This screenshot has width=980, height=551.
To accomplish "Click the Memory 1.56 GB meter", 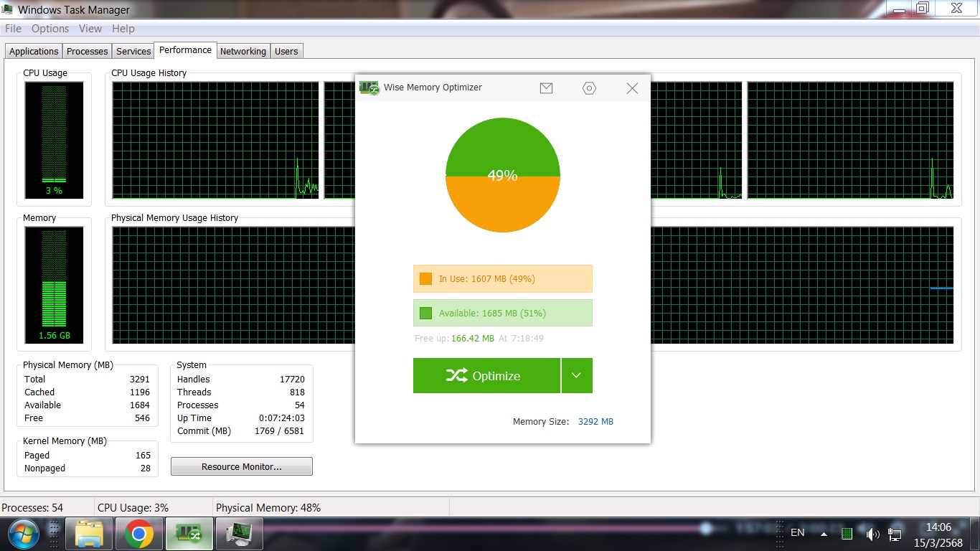I will tap(54, 285).
